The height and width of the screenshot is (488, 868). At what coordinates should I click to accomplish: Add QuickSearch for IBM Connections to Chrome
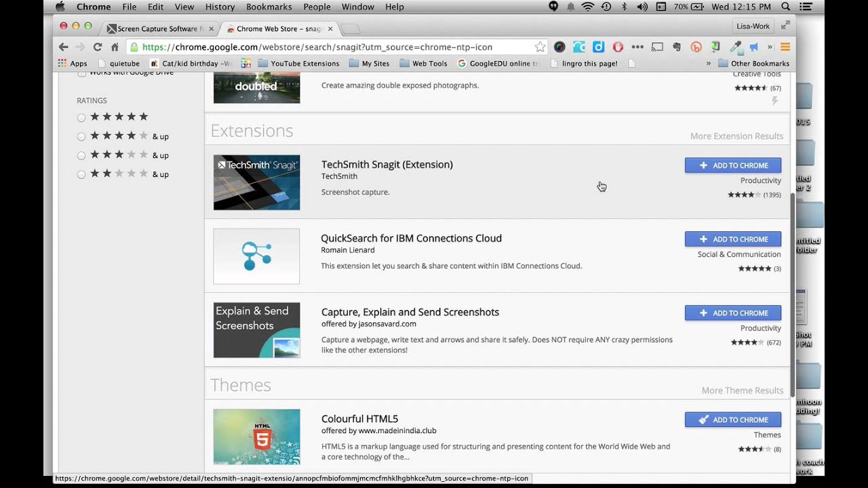pos(732,239)
